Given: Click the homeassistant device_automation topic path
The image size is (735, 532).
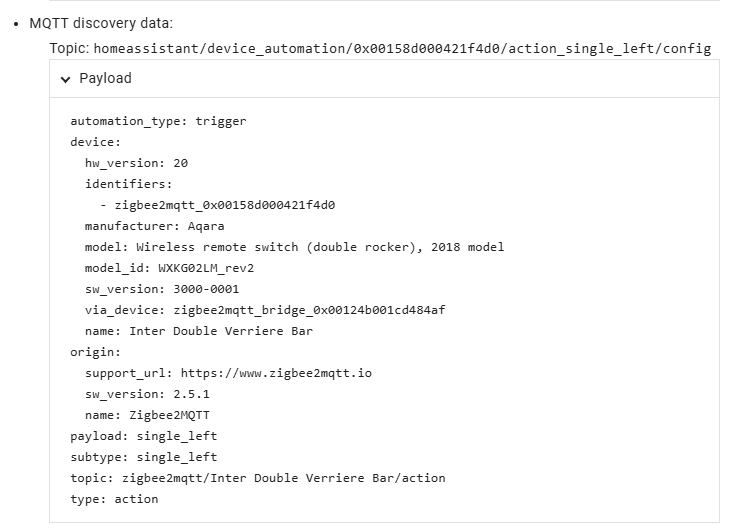Looking at the screenshot, I should point(402,48).
